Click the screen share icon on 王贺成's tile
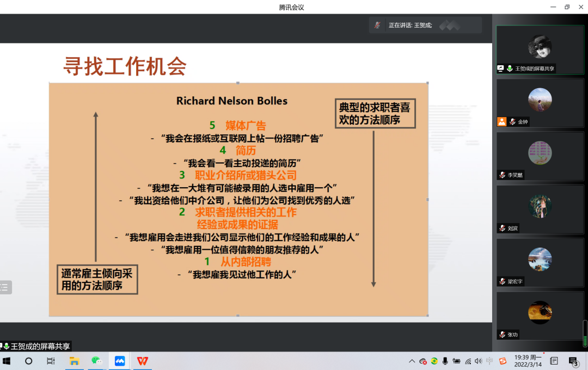 coord(501,69)
